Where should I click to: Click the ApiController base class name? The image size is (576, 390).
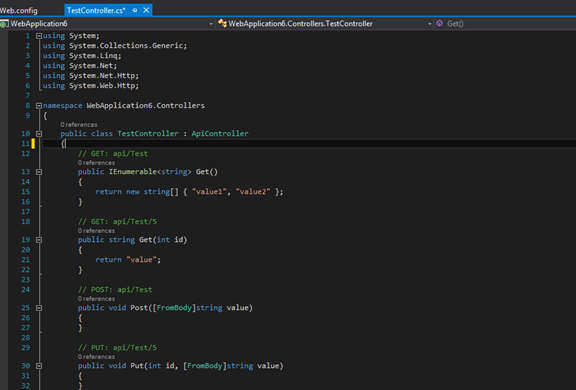pos(220,134)
